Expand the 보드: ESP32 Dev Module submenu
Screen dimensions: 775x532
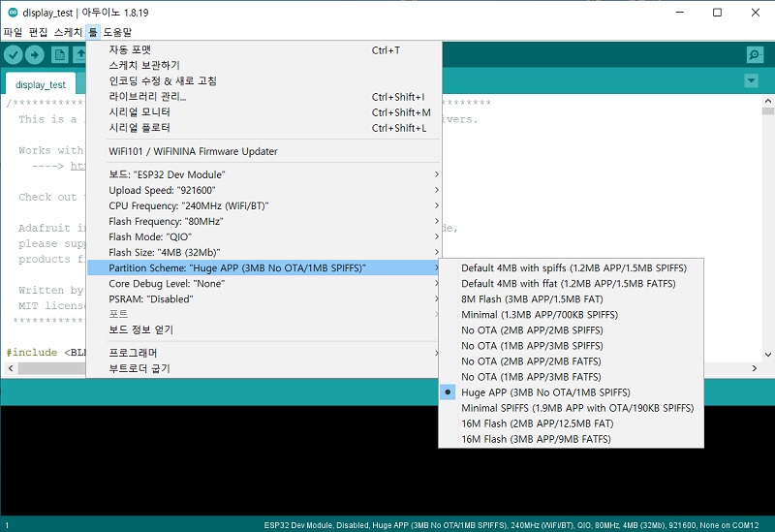[263, 174]
